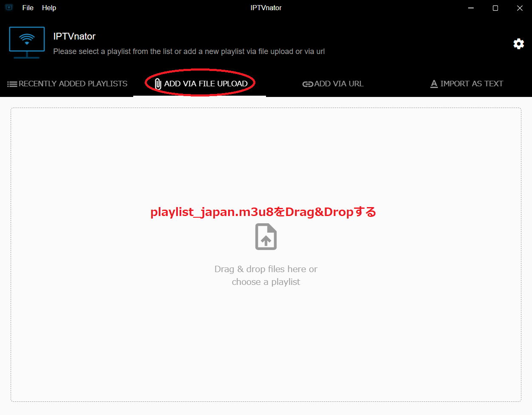Click the IPTVnator monitor Wi-Fi logo

[27, 43]
